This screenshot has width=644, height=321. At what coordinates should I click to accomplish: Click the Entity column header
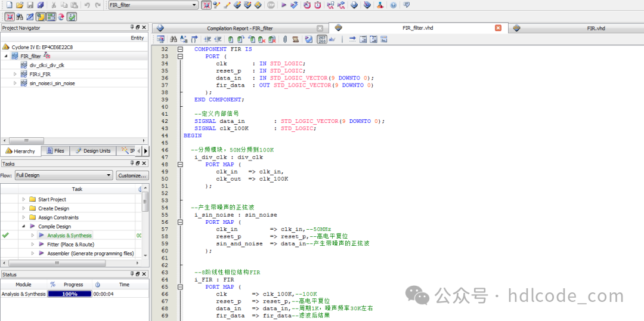click(x=137, y=38)
